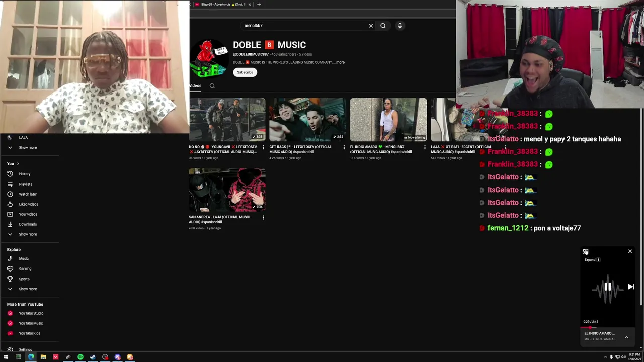The width and height of the screenshot is (644, 362).
Task: Open LAJA OT RAFI 50CENT video title
Action: [461, 149]
